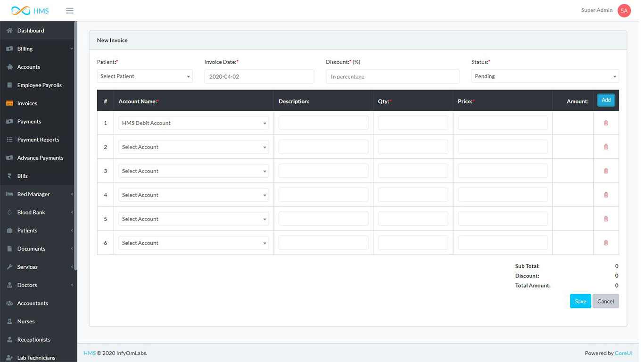The image size is (644, 362).
Task: Open Payment Reports from sidebar
Action: (x=38, y=140)
